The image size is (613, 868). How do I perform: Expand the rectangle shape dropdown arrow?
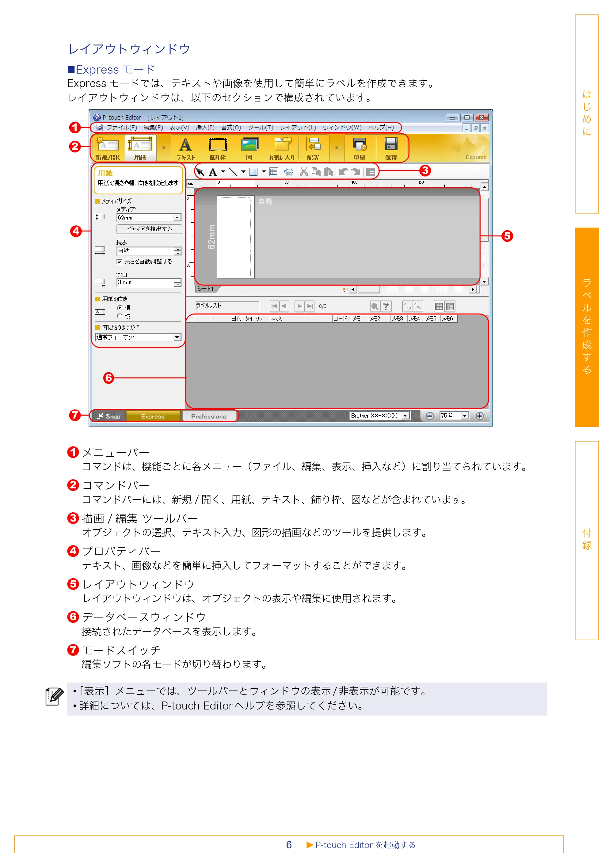click(263, 172)
